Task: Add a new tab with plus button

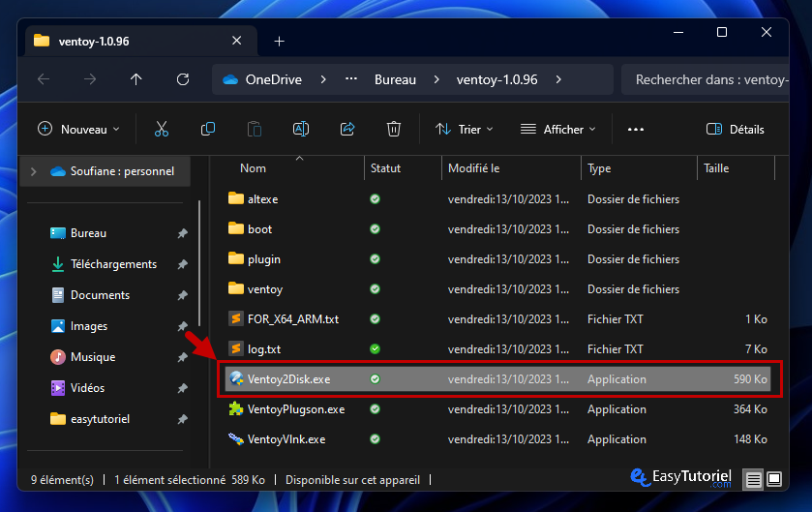Action: pos(279,41)
